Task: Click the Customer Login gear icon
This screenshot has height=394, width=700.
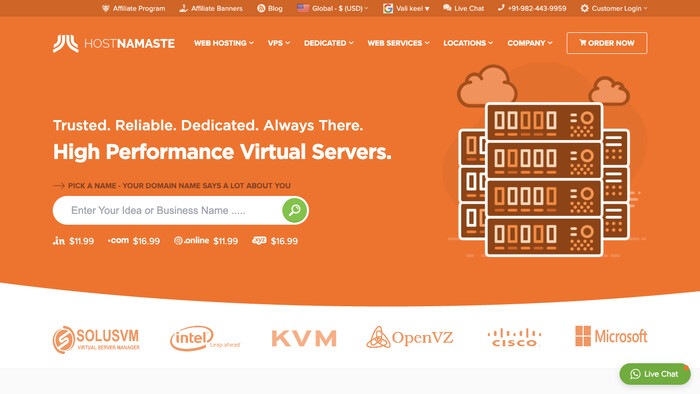Action: click(x=584, y=8)
